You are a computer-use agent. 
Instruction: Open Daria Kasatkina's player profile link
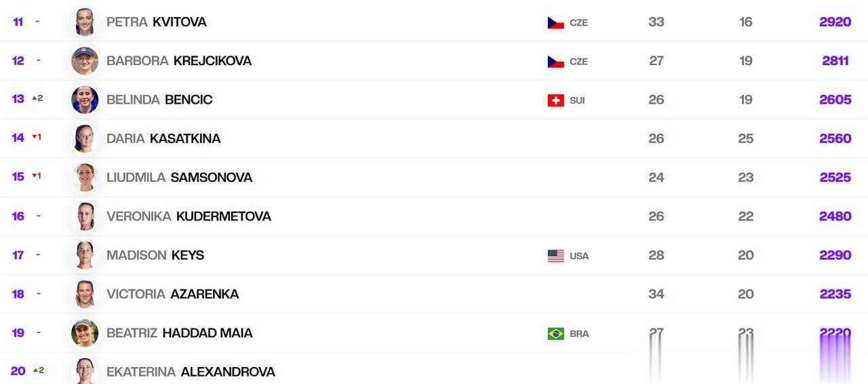163,138
